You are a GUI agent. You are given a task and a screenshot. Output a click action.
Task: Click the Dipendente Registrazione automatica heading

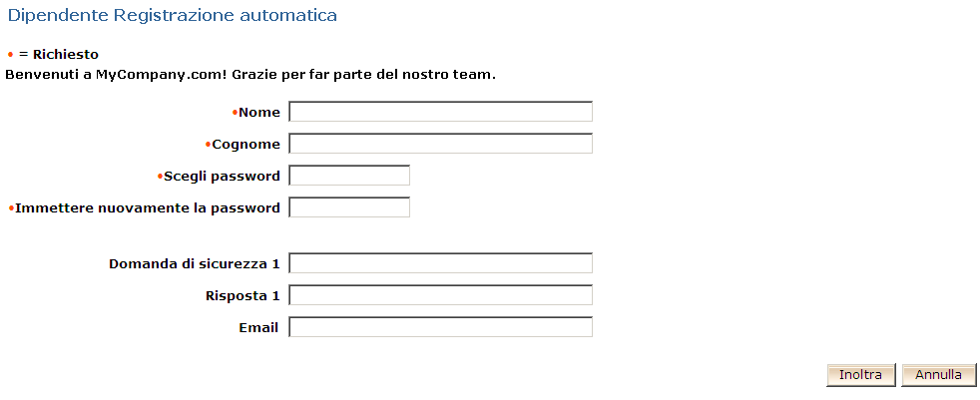(x=172, y=16)
